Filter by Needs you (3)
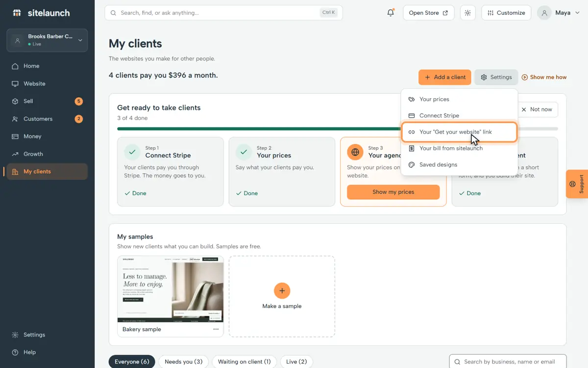The image size is (588, 368). click(x=184, y=362)
